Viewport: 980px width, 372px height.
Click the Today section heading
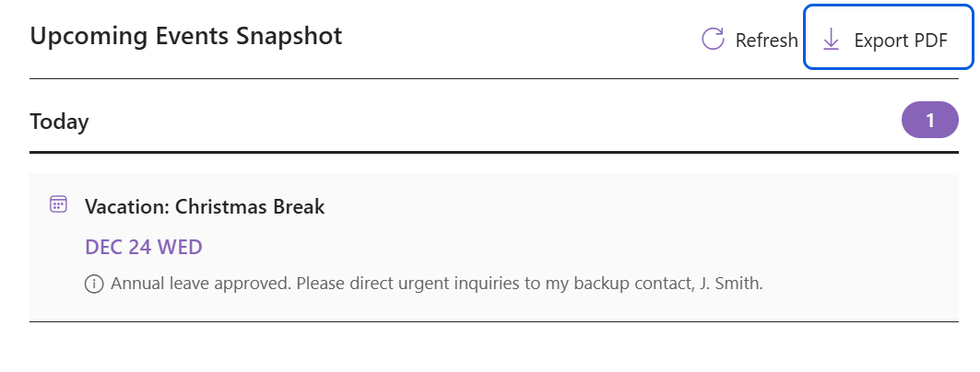pyautogui.click(x=59, y=122)
